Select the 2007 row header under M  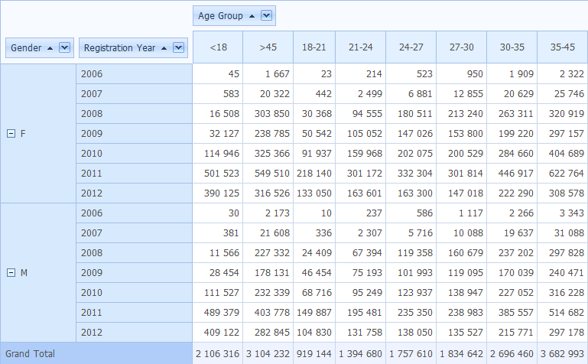point(135,232)
